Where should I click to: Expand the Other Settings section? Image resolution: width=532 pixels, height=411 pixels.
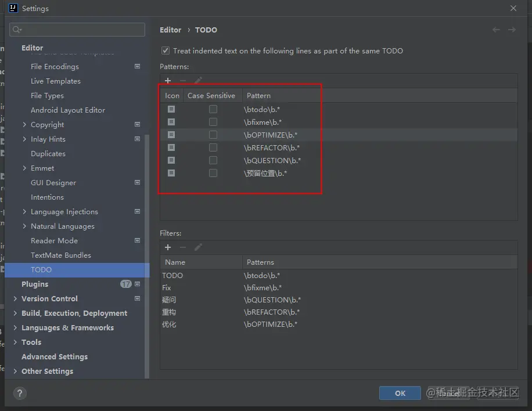tap(15, 372)
